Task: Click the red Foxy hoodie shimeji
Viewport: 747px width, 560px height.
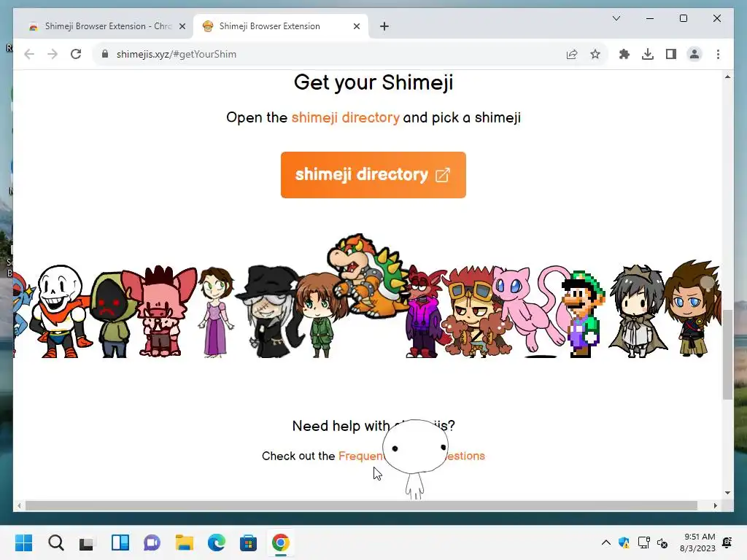Action: pos(422,312)
